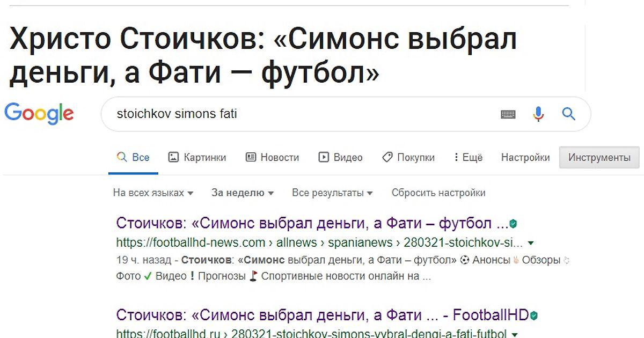Viewport: 644px width, 338px height.
Task: Expand the Ещё more menu
Action: [468, 157]
